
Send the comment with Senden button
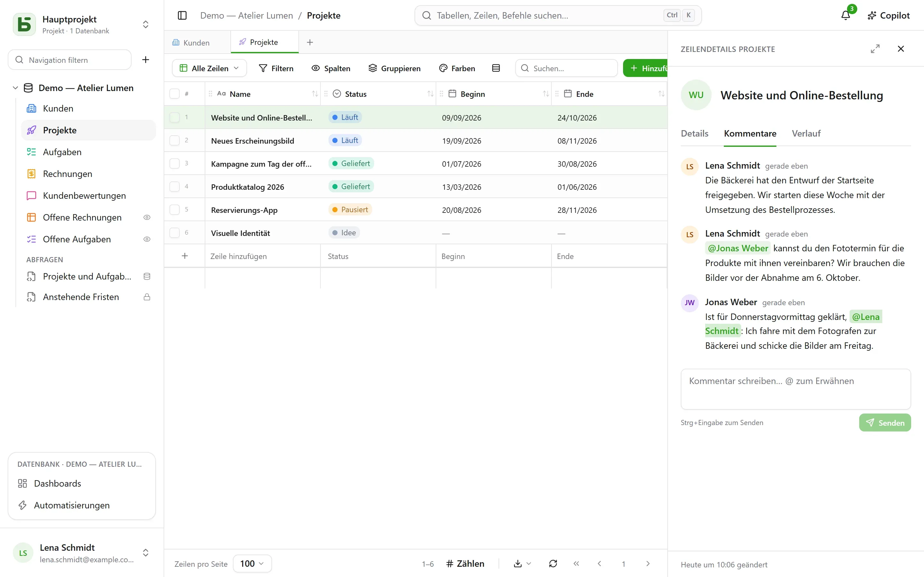[885, 423]
